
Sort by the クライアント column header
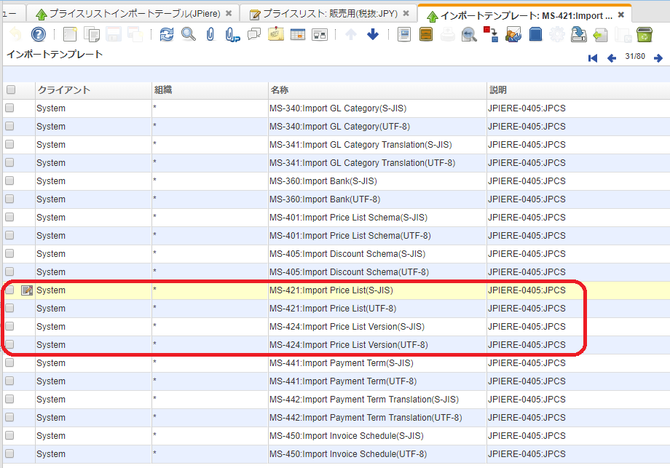point(93,90)
